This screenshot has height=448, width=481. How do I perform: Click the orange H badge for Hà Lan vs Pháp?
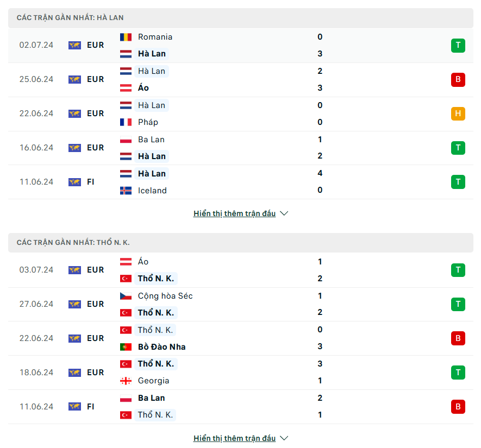click(x=458, y=113)
